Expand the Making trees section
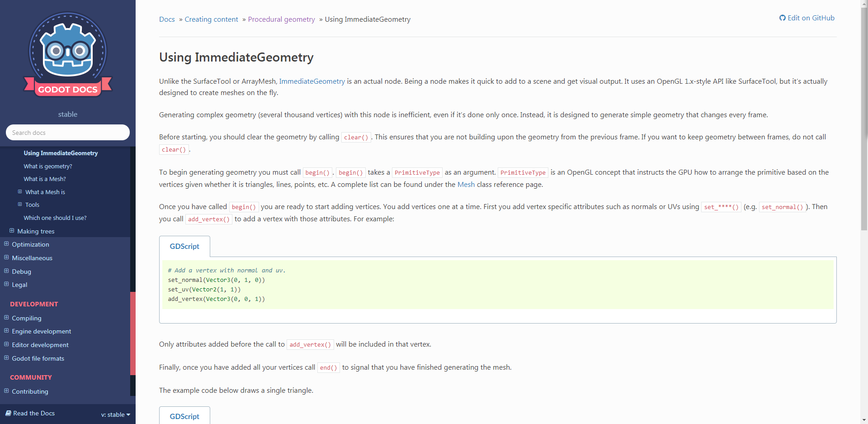The width and height of the screenshot is (868, 424). coord(12,231)
